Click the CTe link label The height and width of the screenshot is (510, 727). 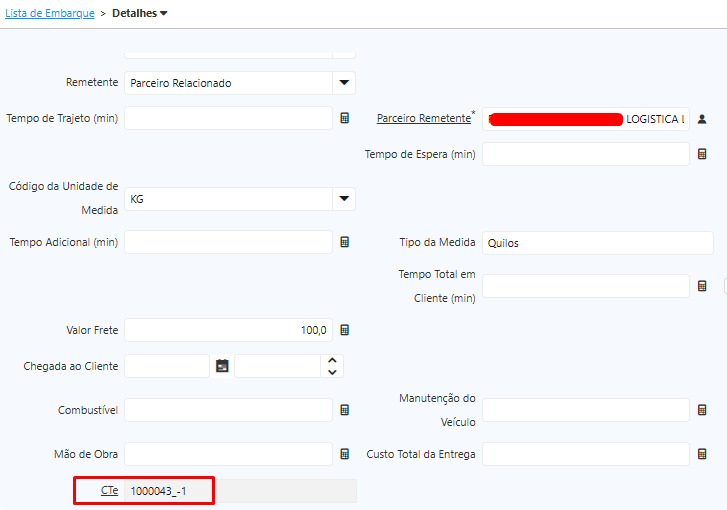(109, 491)
